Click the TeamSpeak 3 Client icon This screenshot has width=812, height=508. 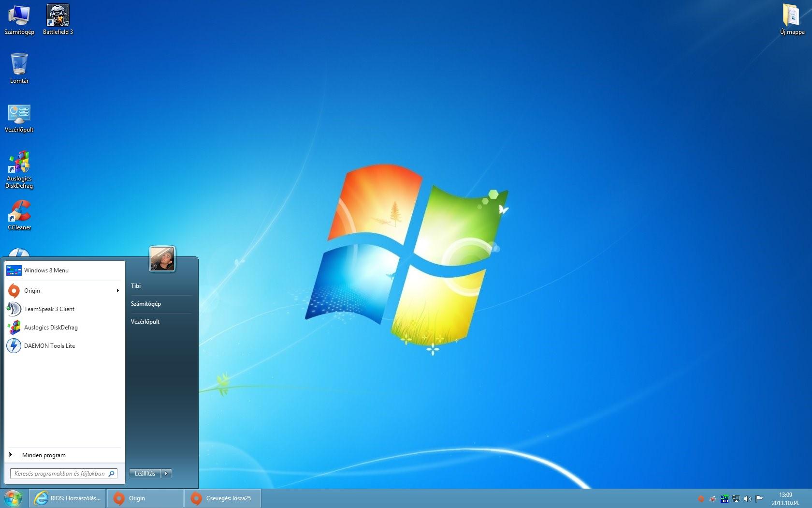pyautogui.click(x=14, y=309)
